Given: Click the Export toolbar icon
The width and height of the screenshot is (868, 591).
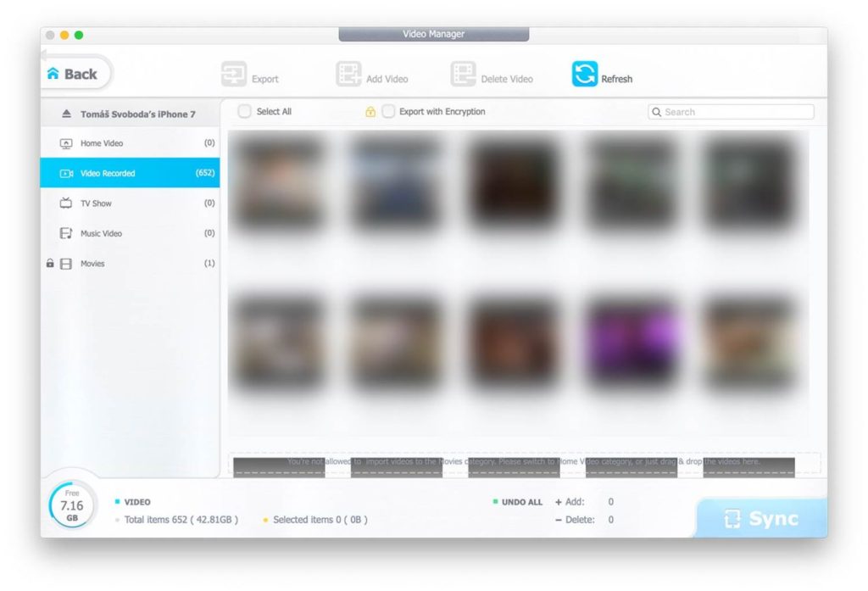Looking at the screenshot, I should click(x=233, y=75).
